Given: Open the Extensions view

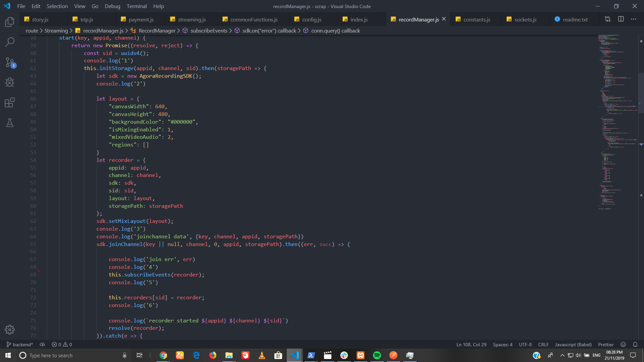Looking at the screenshot, I should (10, 102).
